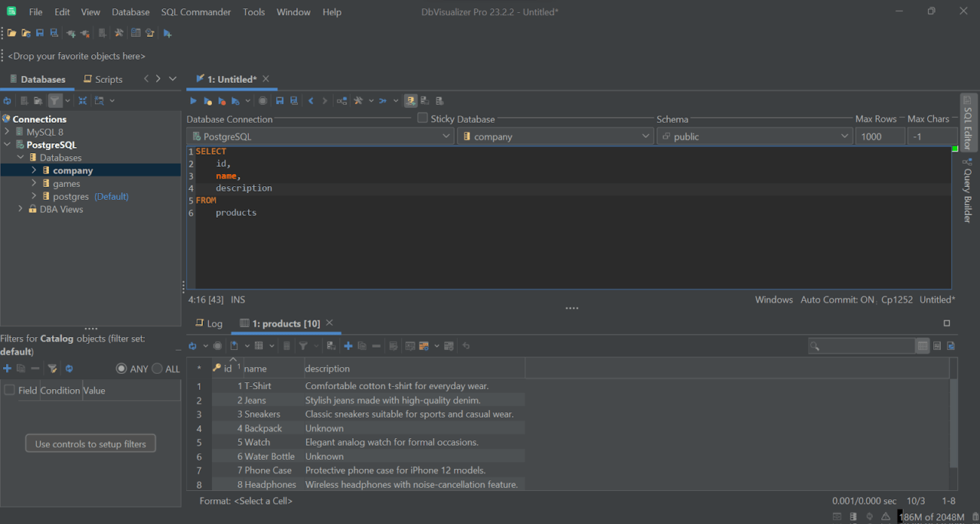Select the ANY radio button in filters

[121, 369]
